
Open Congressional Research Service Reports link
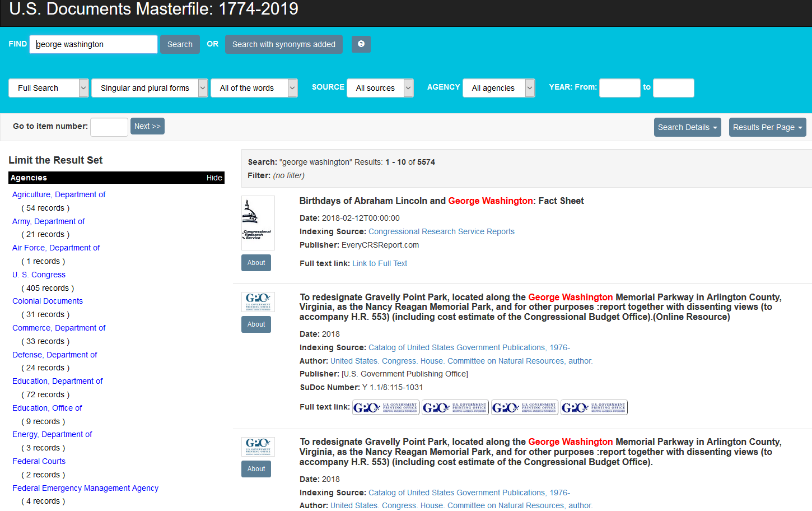pos(441,231)
